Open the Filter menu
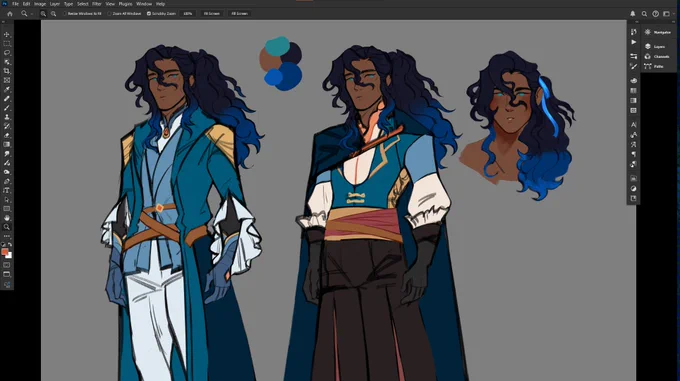The width and height of the screenshot is (680, 381). (x=97, y=4)
